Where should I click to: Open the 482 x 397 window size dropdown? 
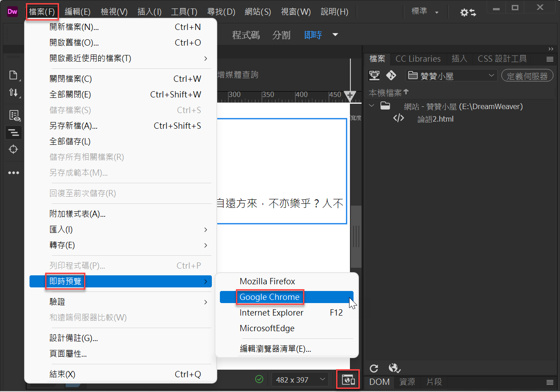pyautogui.click(x=300, y=380)
